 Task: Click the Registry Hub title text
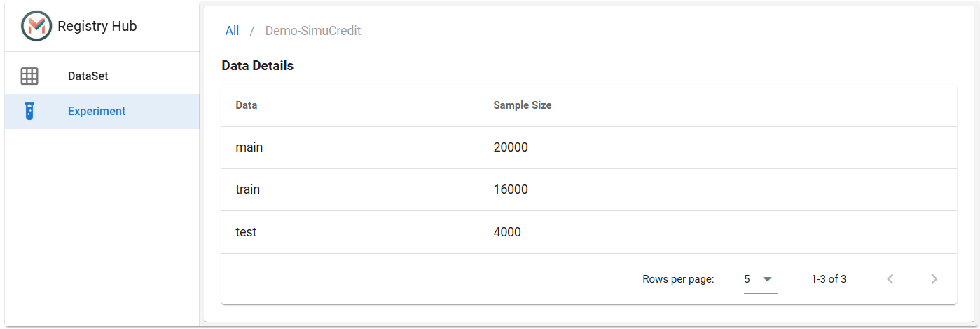(97, 26)
